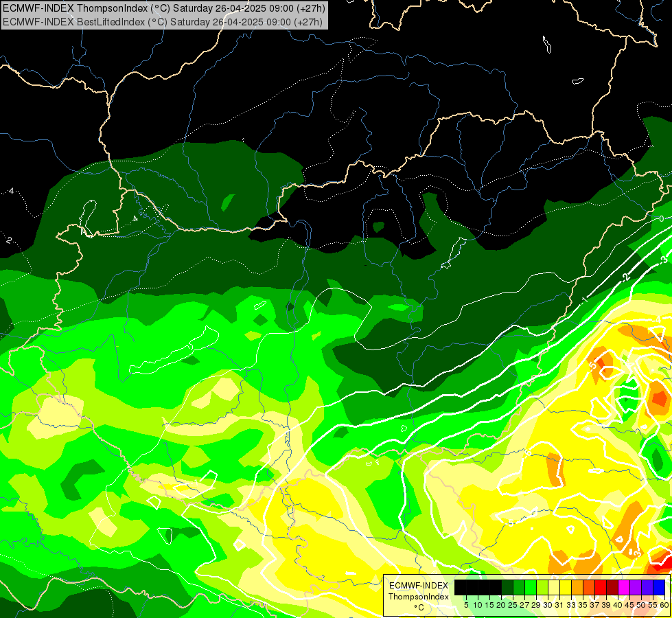This screenshot has width=672, height=618.
Task: Choose the red legend swatch for 37-39
Action: [601, 587]
